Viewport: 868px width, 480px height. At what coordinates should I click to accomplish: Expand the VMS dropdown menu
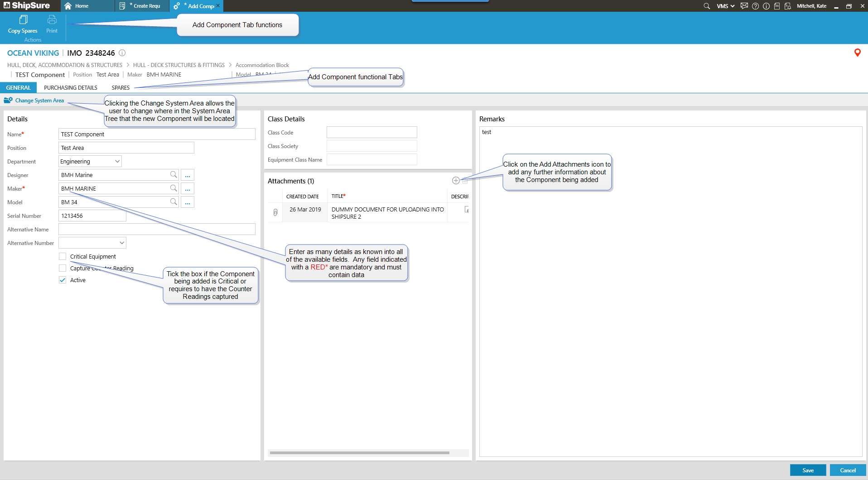click(725, 6)
